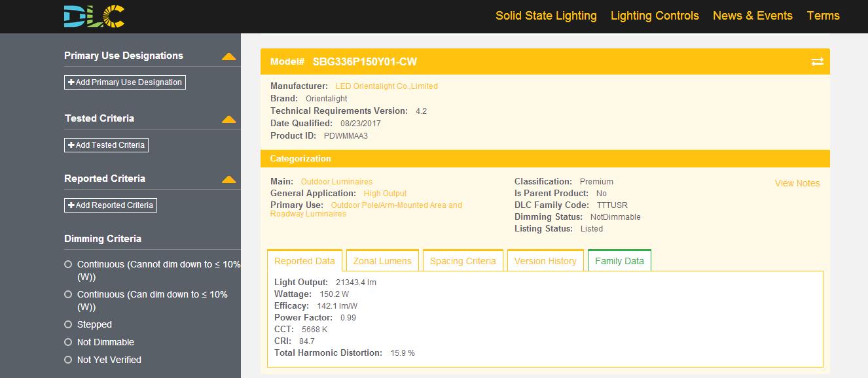Collapse the Reported Criteria section

(x=228, y=179)
